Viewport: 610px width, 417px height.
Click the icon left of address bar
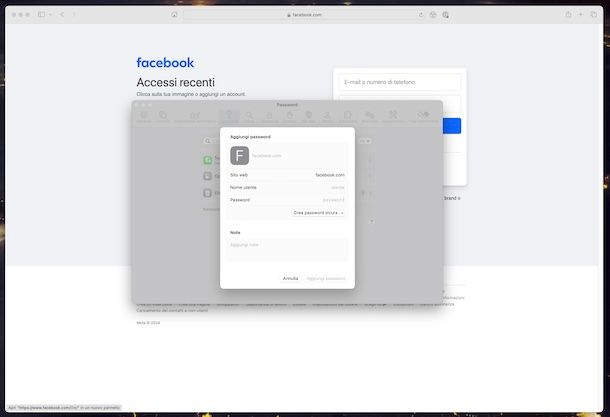tap(174, 15)
